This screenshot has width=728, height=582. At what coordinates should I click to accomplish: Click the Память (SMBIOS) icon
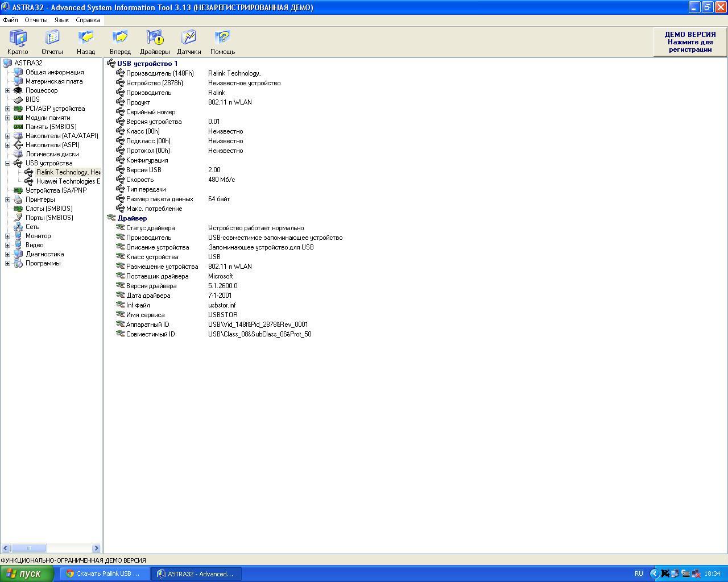point(18,127)
